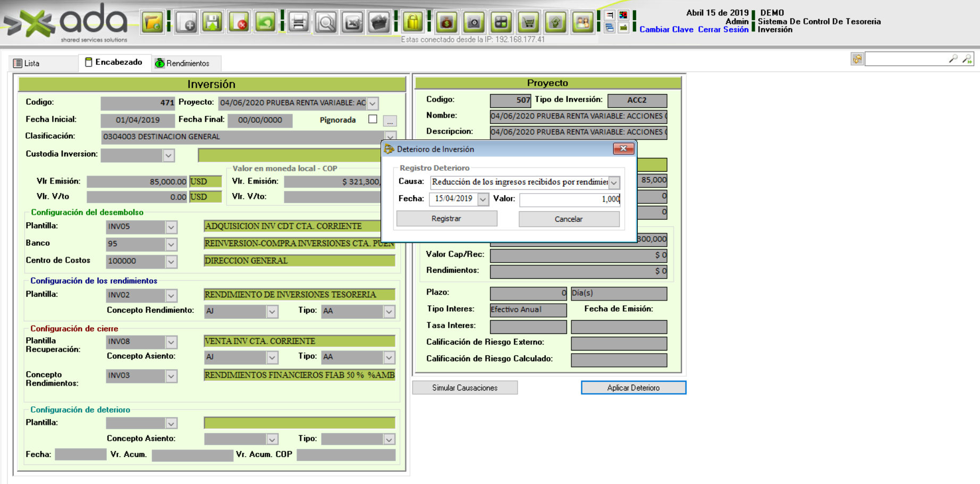Click the new record icon with plus
This screenshot has height=484, width=980.
pos(187,22)
